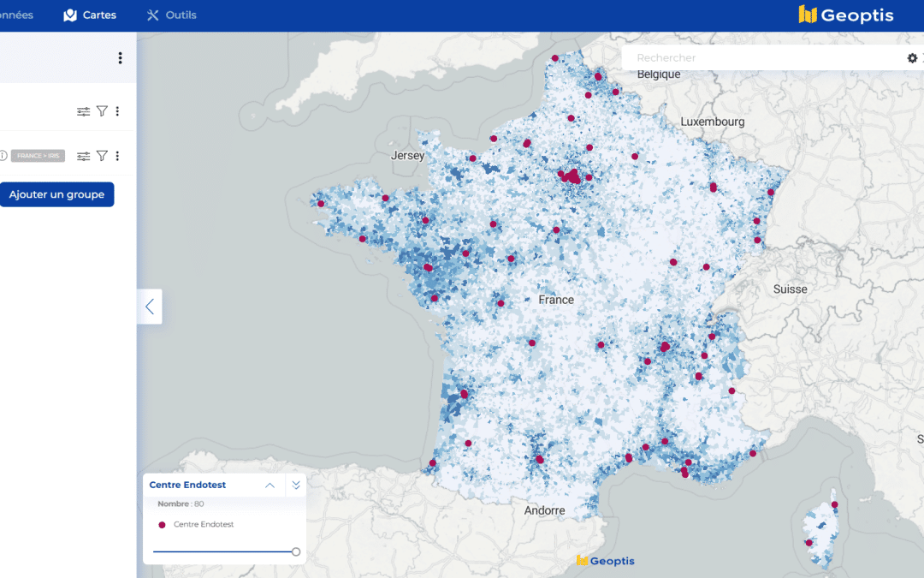Click the Cartes map icon
The image size is (924, 578).
pyautogui.click(x=70, y=15)
